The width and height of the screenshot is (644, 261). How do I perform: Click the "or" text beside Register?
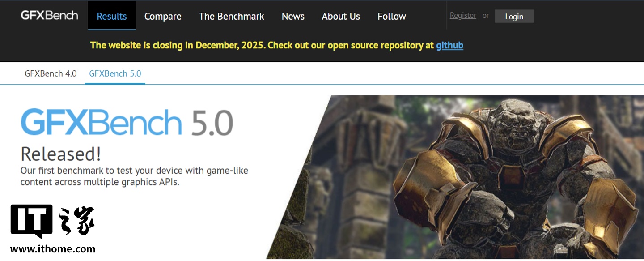point(486,16)
